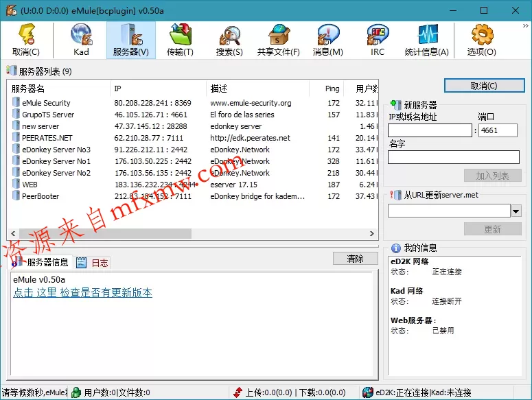Viewport: 532px width, 400px height.
Task: Click the server icon beside PeerBooter
Action: click(16, 196)
